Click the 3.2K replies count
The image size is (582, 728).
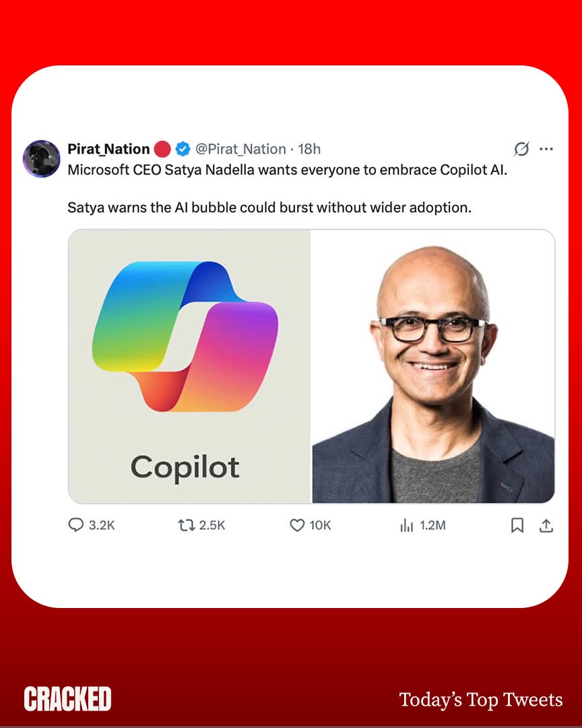[x=102, y=526]
